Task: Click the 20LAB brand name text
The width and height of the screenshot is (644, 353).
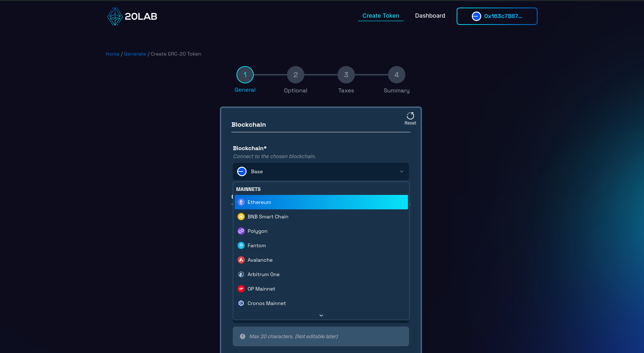Action: [x=141, y=17]
